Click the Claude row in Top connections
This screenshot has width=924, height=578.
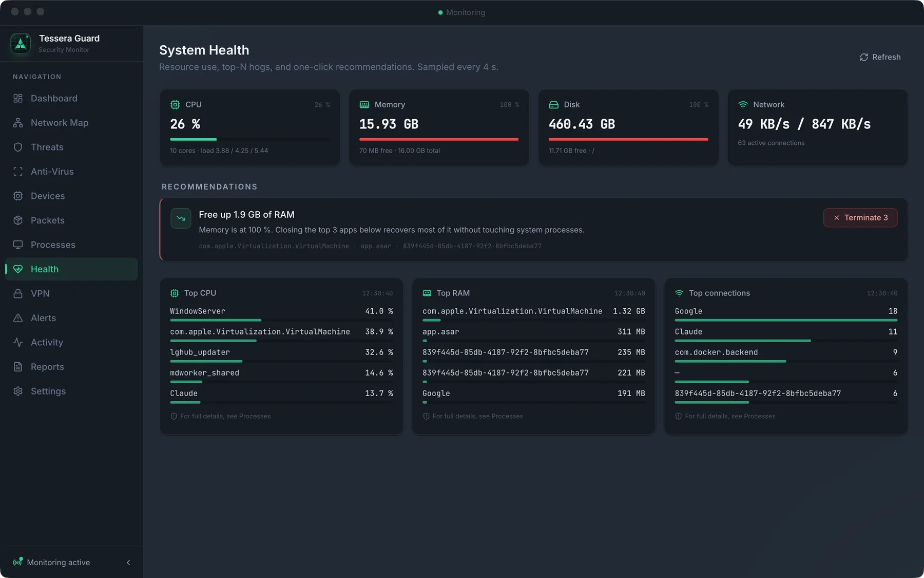[786, 334]
